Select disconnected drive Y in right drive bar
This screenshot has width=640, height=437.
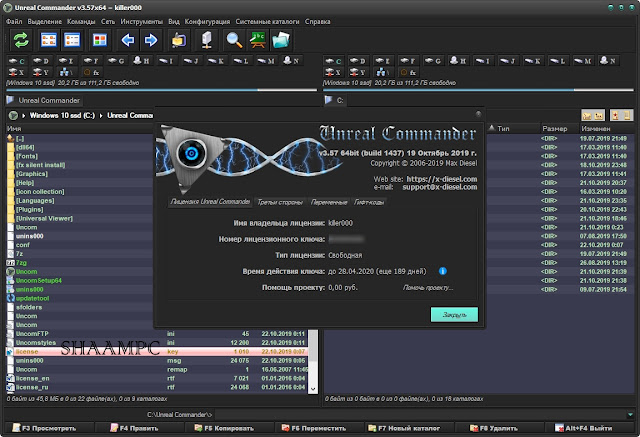click(x=358, y=73)
